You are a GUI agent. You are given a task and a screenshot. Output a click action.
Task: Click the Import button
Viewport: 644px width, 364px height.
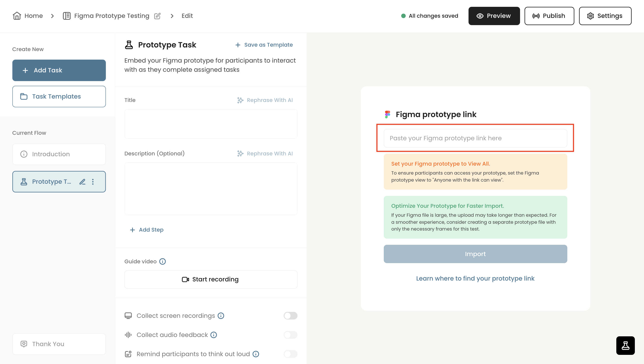pos(475,254)
